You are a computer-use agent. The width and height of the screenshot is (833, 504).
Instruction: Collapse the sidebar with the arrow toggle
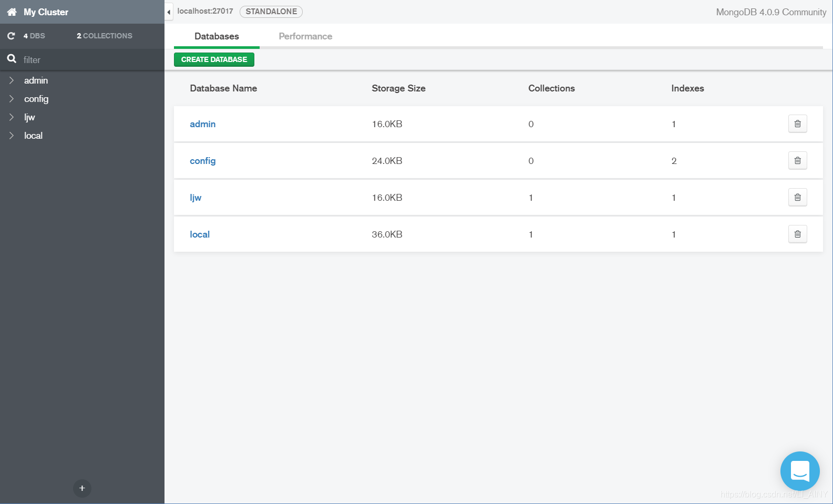[169, 12]
